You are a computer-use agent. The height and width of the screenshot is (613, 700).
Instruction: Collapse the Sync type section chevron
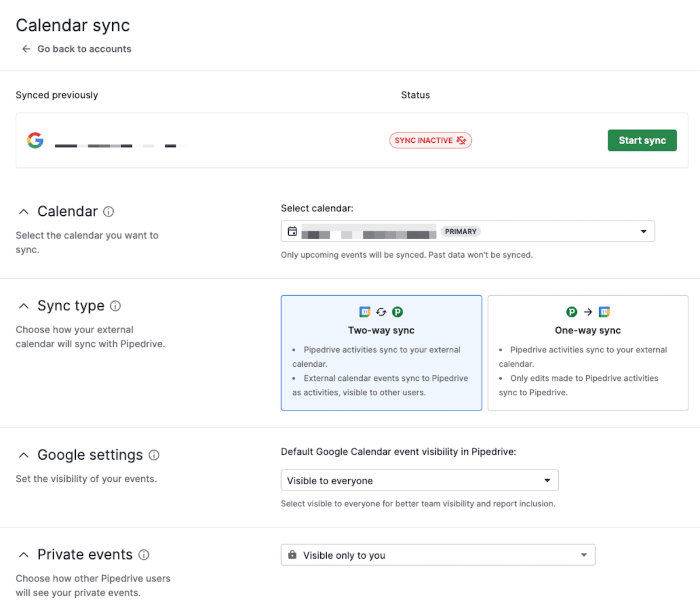click(x=23, y=306)
